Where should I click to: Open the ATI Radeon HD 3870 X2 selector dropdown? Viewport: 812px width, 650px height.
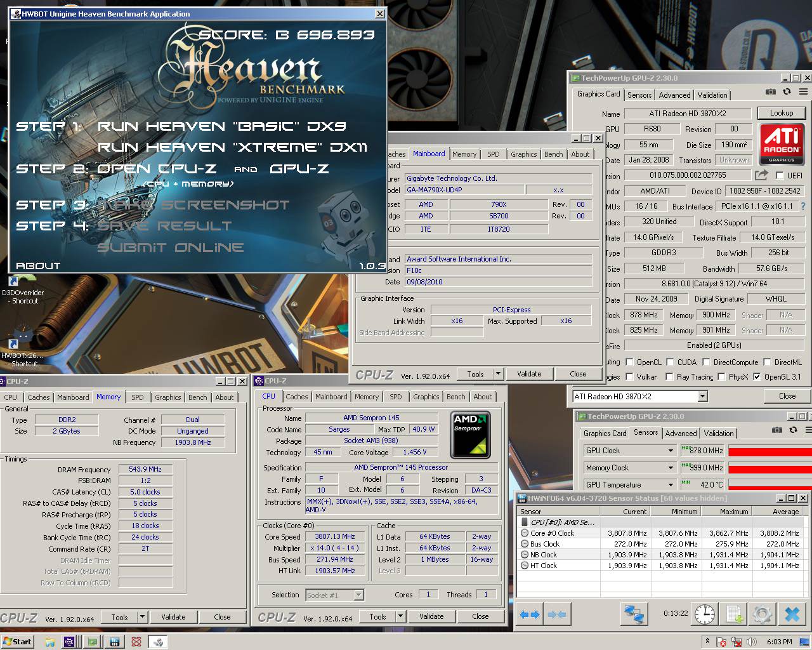coord(702,396)
